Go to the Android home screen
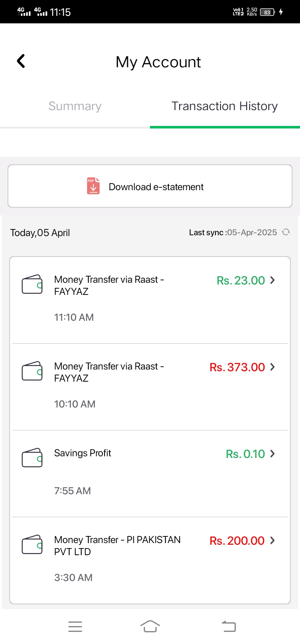Image resolution: width=300 pixels, height=644 pixels. 150,626
